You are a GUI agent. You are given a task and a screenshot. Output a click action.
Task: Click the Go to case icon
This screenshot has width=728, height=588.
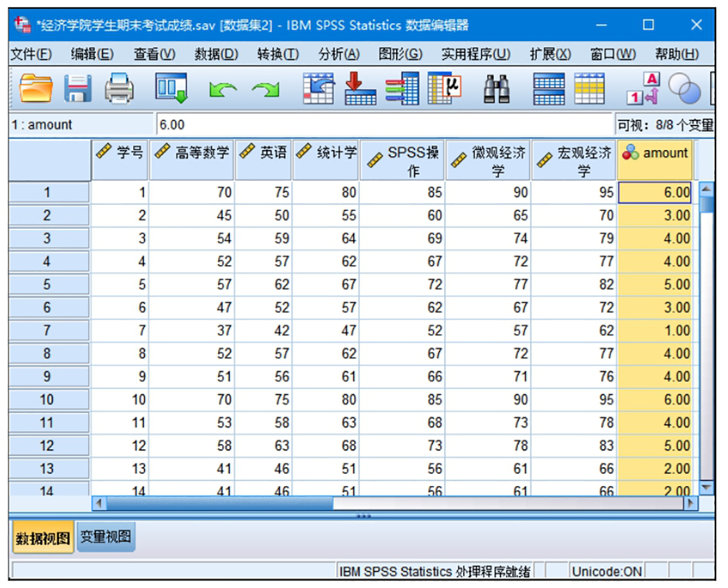point(318,88)
